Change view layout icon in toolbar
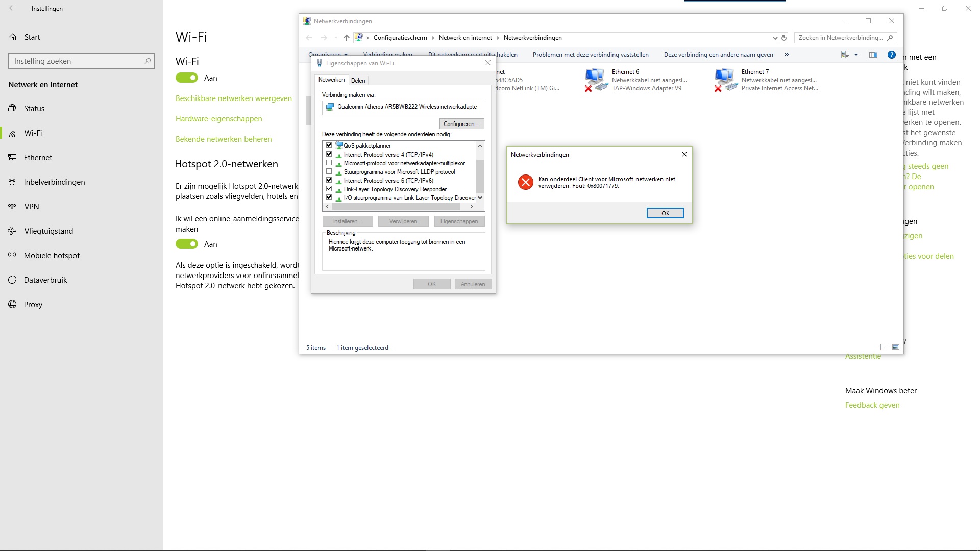Image resolution: width=980 pixels, height=551 pixels. click(845, 55)
